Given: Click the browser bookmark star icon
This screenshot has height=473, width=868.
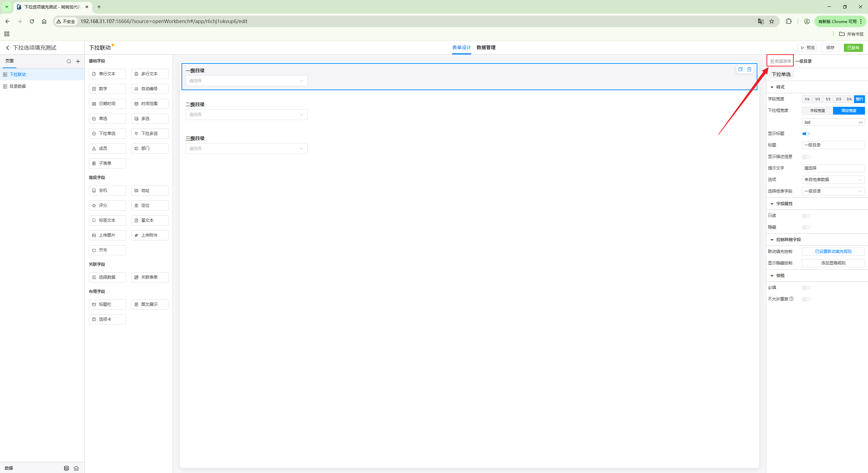Looking at the screenshot, I should 772,21.
